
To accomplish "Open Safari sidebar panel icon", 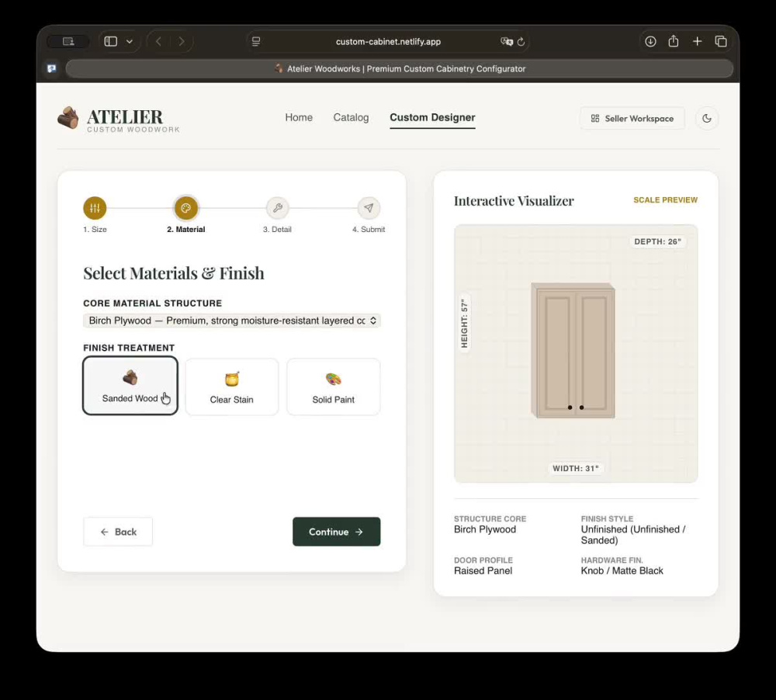I will 111,42.
